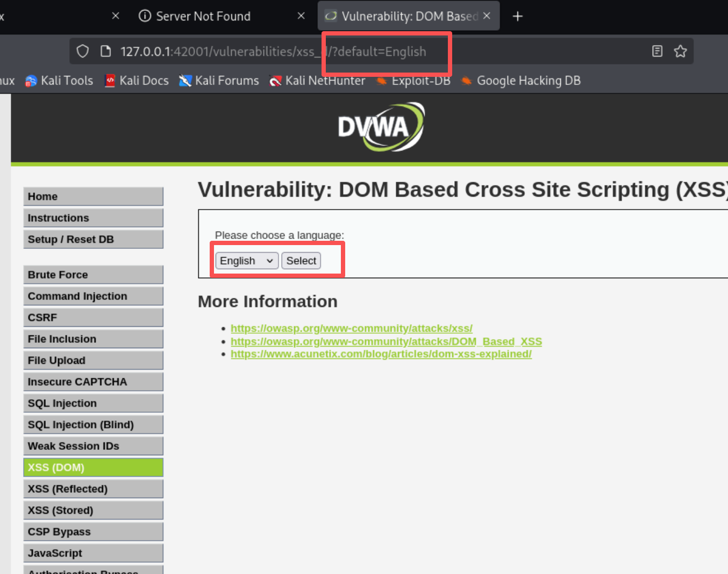Open XSS (Reflected) page
The width and height of the screenshot is (728, 574).
coord(93,489)
